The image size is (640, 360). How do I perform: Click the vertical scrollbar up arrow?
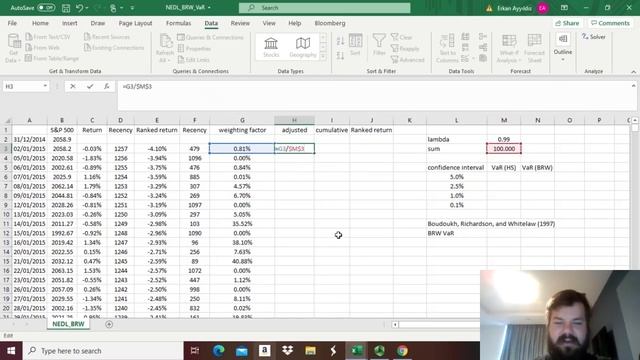(635, 120)
